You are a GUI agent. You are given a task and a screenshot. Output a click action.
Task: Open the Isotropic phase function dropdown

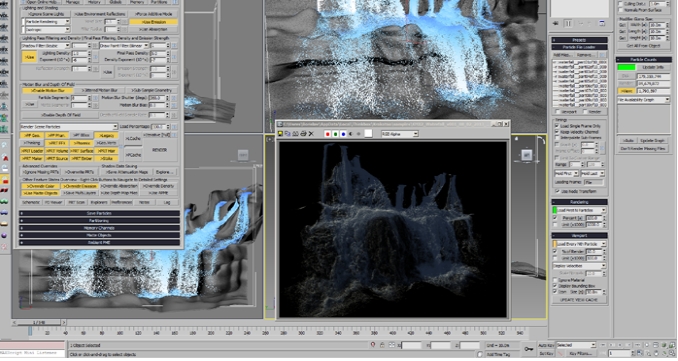47,29
